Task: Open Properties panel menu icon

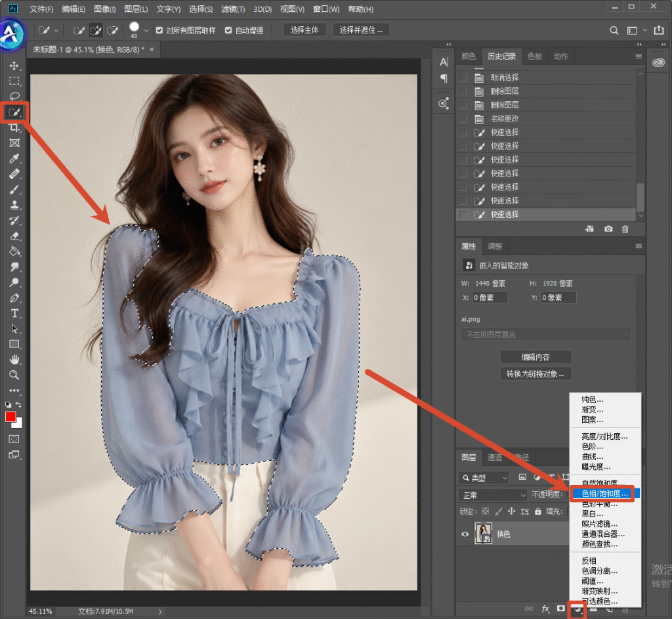Action: (639, 247)
